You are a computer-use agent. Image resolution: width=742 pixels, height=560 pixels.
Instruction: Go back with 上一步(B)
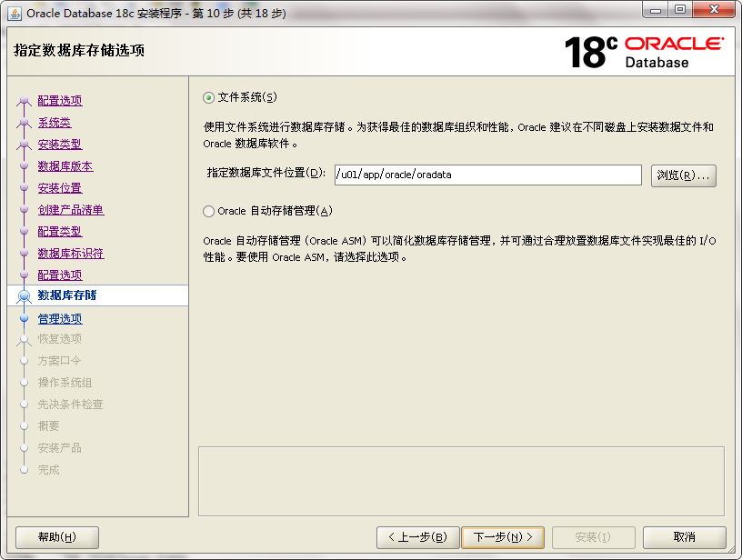click(418, 537)
